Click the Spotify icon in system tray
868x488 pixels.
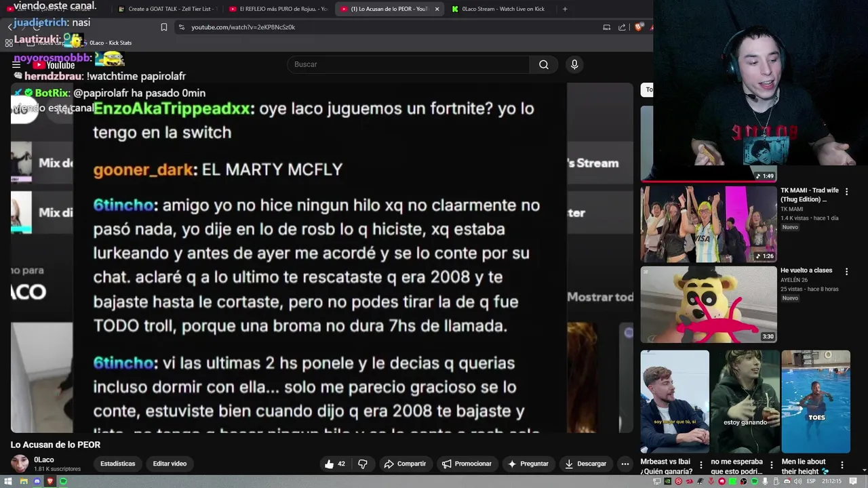click(755, 481)
